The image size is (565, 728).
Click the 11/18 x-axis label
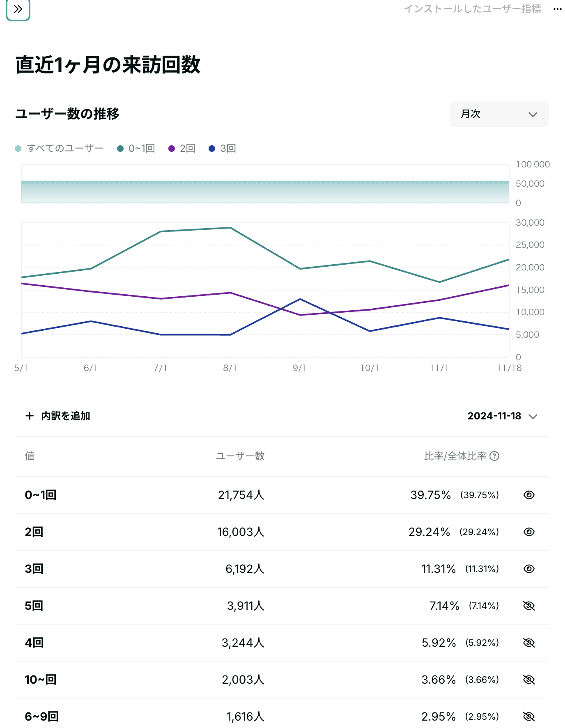coord(509,368)
